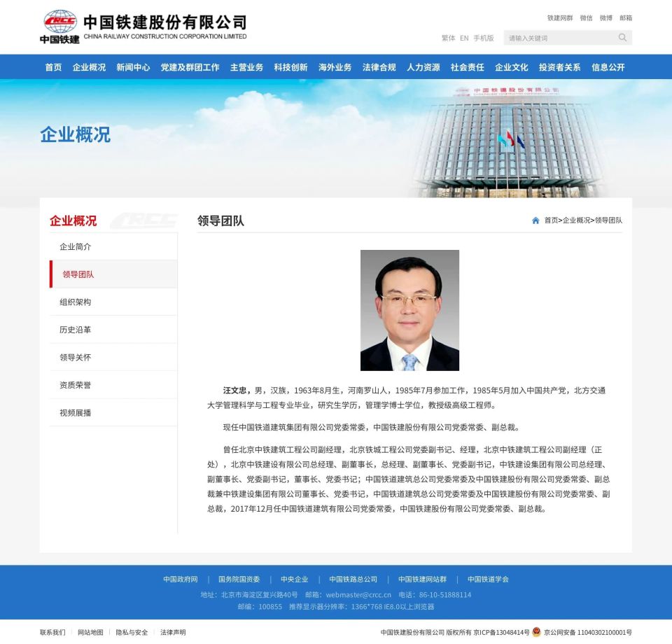
Task: Select 领导关怀 in the sidebar
Action: (113, 357)
